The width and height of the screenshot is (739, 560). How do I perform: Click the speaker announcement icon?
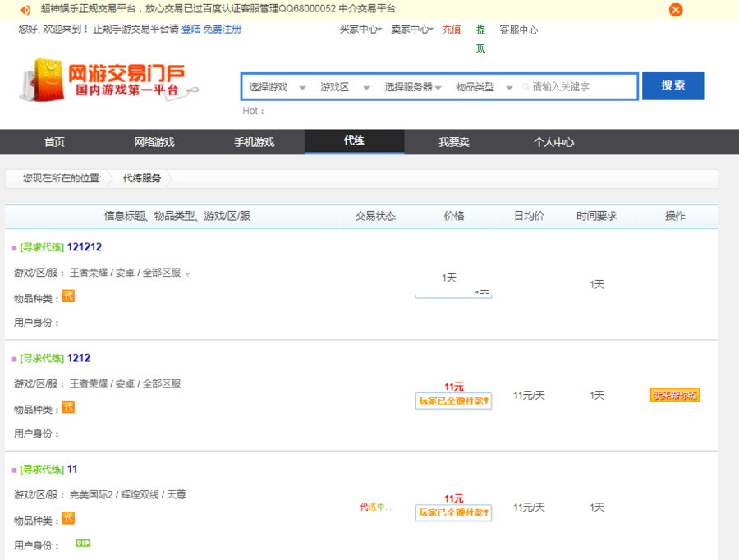pyautogui.click(x=25, y=10)
